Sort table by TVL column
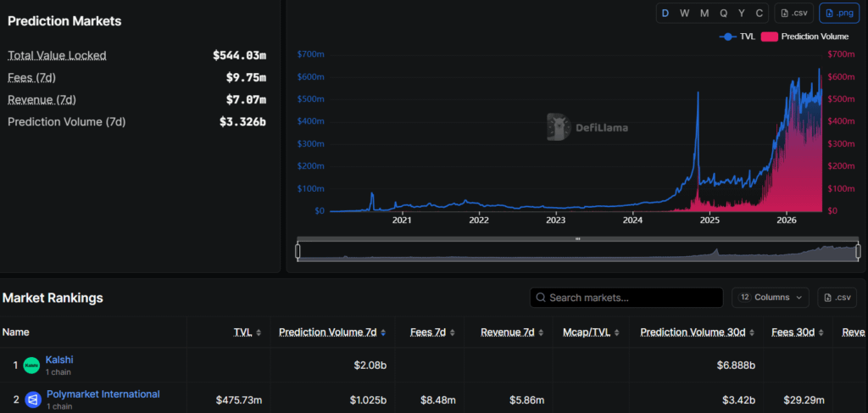 [x=247, y=332]
